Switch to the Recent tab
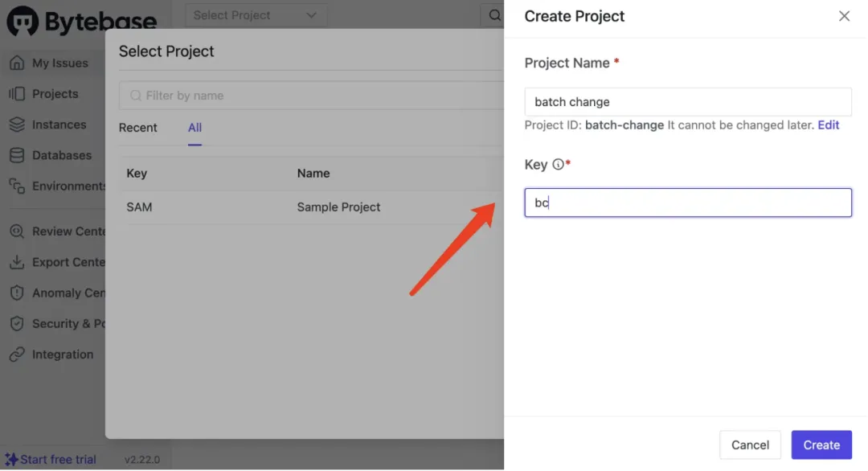 tap(138, 128)
